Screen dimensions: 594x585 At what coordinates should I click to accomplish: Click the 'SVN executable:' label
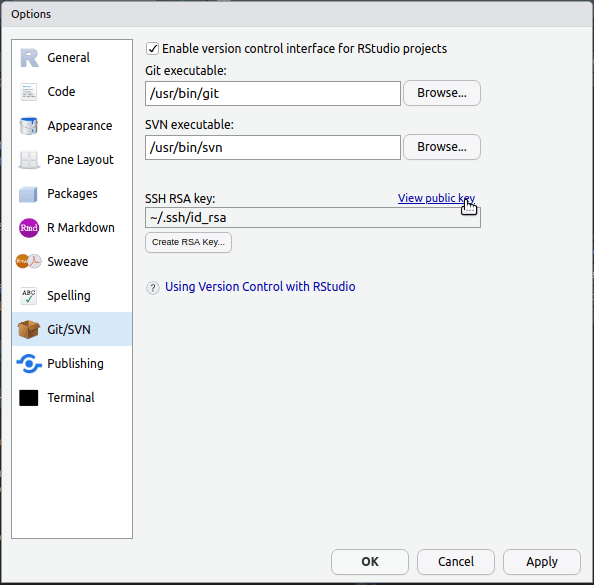tap(189, 125)
